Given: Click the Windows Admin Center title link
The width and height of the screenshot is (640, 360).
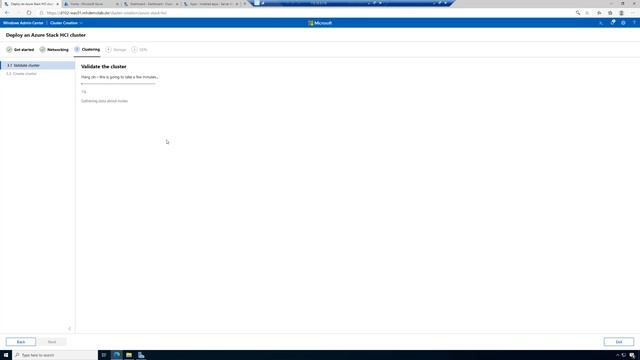Looking at the screenshot, I should click(x=23, y=23).
